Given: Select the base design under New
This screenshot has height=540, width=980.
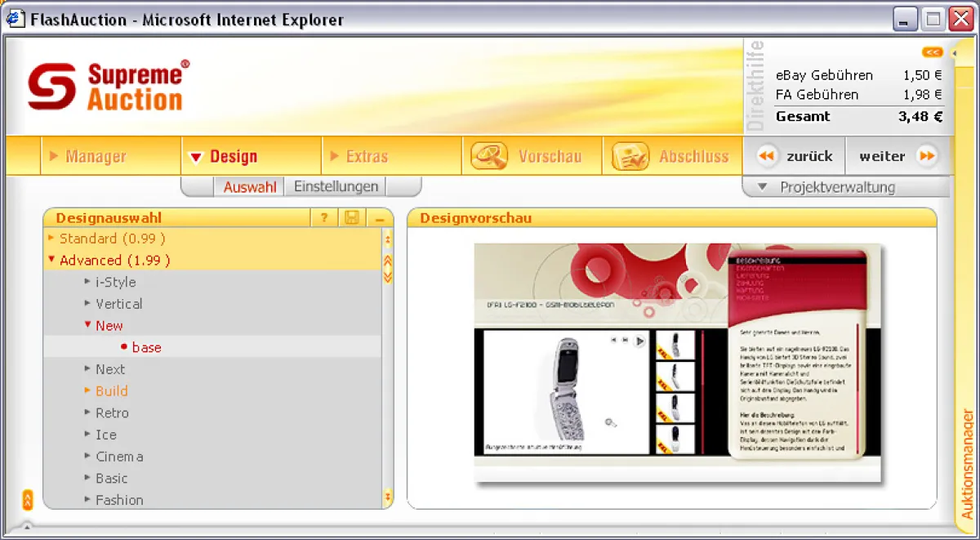Looking at the screenshot, I should (145, 346).
